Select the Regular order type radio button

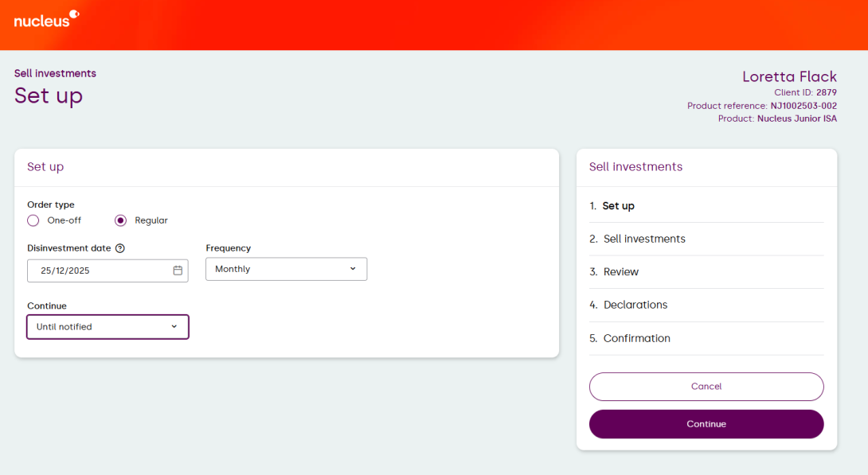coord(121,220)
